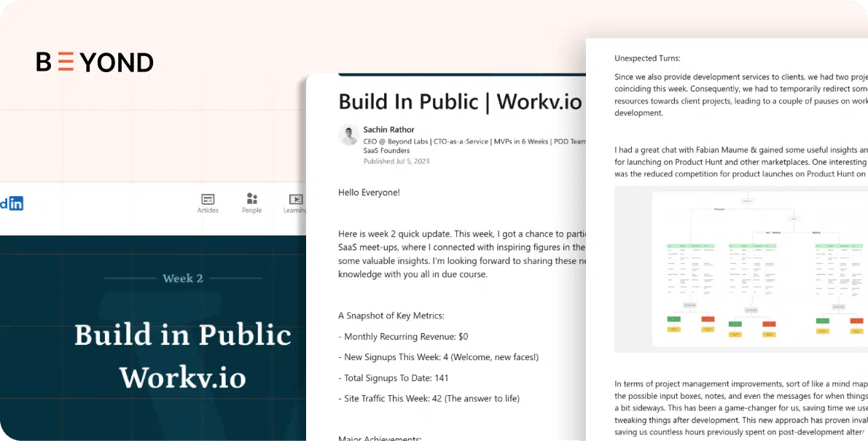Click the Hello Everyone! greeting text

click(369, 192)
